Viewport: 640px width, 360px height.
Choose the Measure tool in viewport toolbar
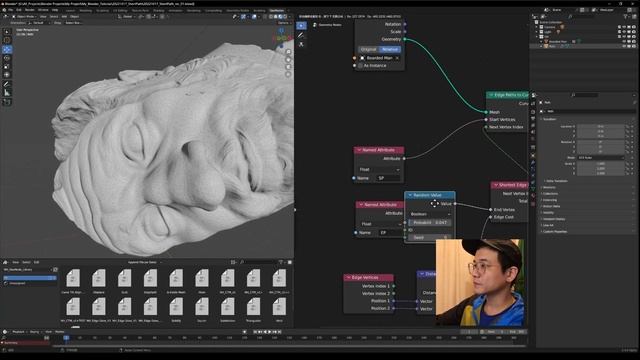click(7, 93)
